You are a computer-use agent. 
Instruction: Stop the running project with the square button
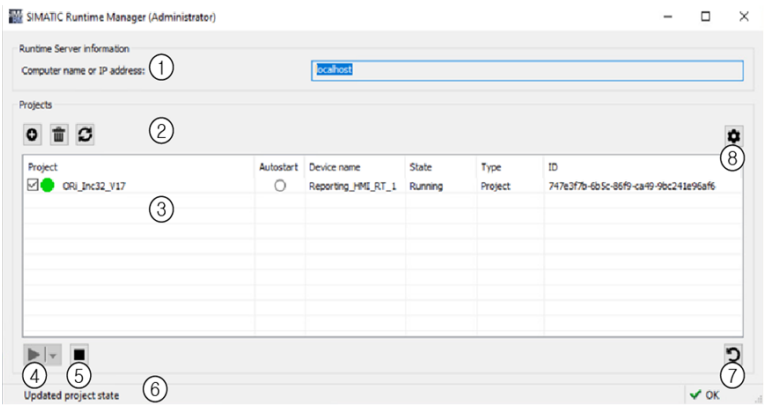79,355
